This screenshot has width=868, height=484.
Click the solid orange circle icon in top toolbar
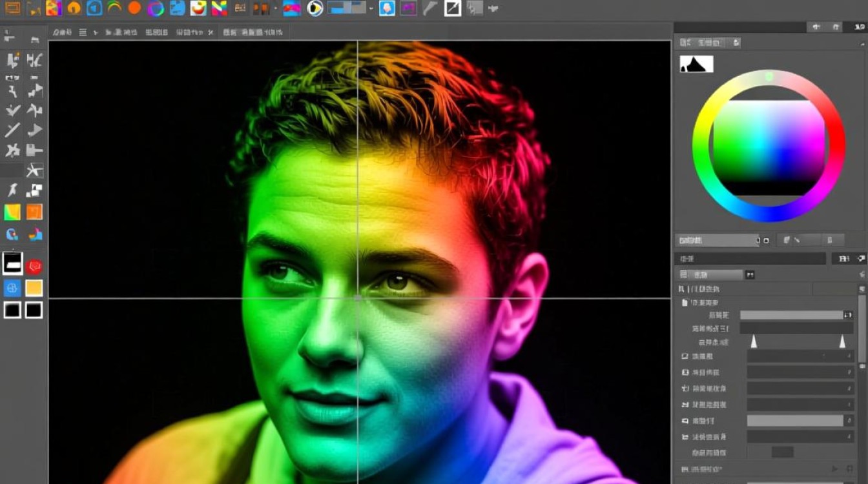134,8
